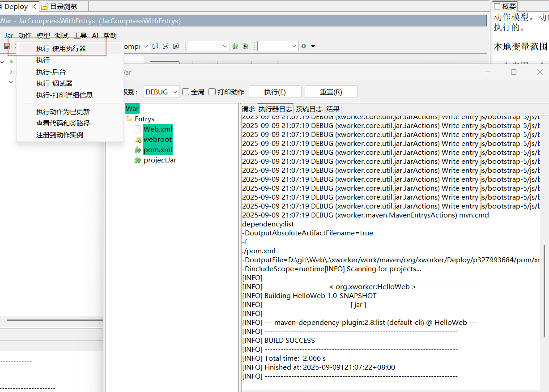
Task: Choose 执行-后台 from the menu
Action: (x=69, y=72)
